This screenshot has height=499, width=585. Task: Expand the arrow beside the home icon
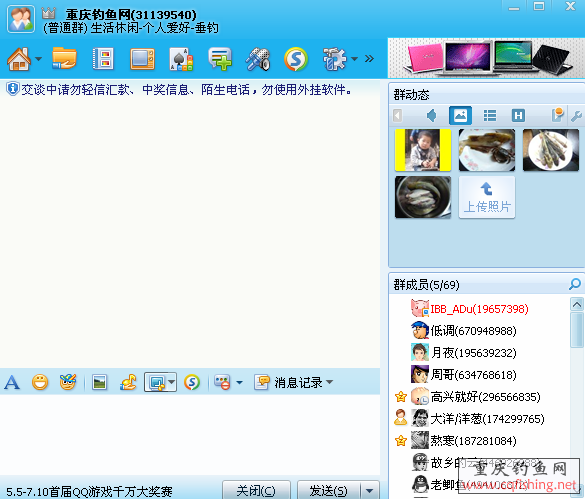(38, 59)
